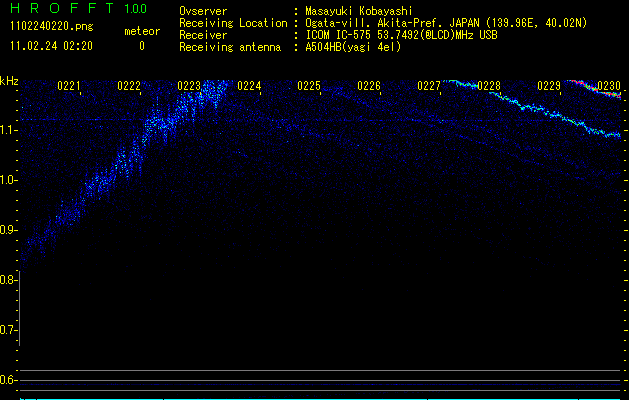This screenshot has width=629, height=400.
Task: Click the Receiving antenna label
Action: [230, 48]
